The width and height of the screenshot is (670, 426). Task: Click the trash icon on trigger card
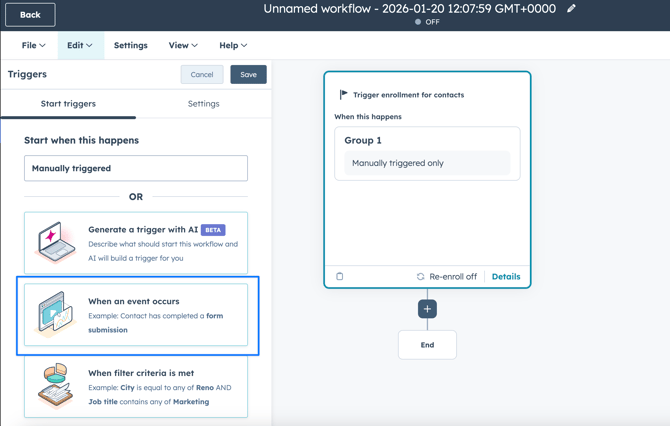(340, 277)
